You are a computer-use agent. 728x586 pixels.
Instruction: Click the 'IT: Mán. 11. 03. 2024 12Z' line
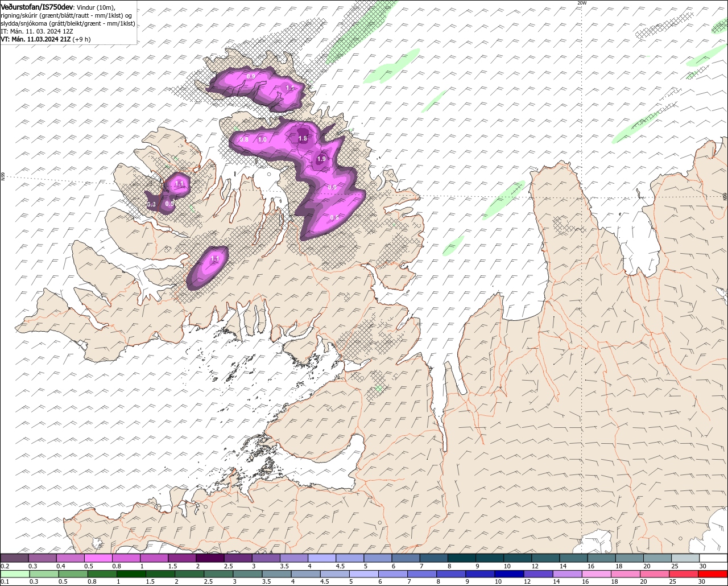click(x=37, y=31)
